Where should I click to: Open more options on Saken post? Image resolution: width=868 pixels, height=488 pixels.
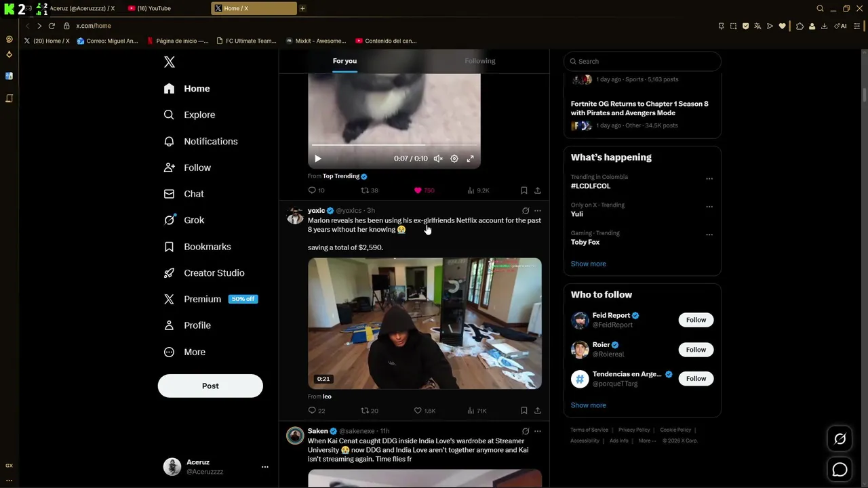pyautogui.click(x=538, y=431)
